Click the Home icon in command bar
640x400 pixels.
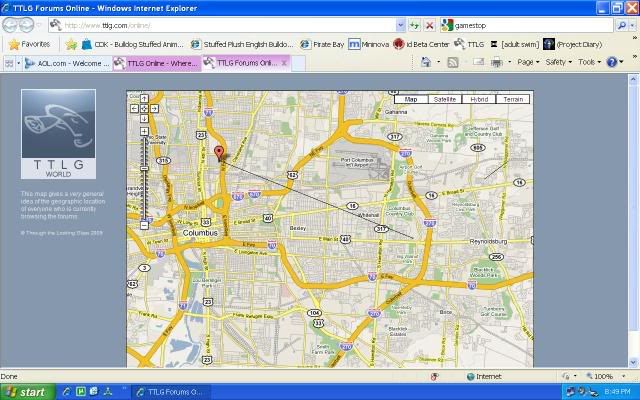click(x=427, y=62)
